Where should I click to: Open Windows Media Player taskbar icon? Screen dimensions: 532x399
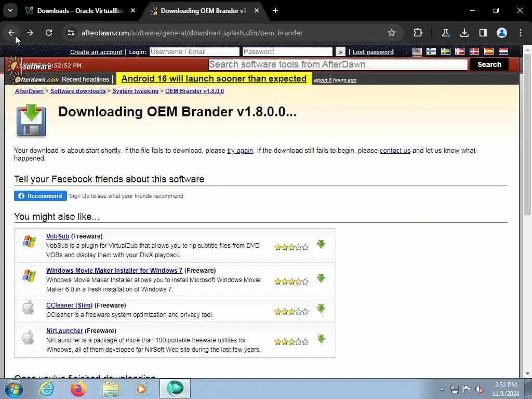click(142, 389)
